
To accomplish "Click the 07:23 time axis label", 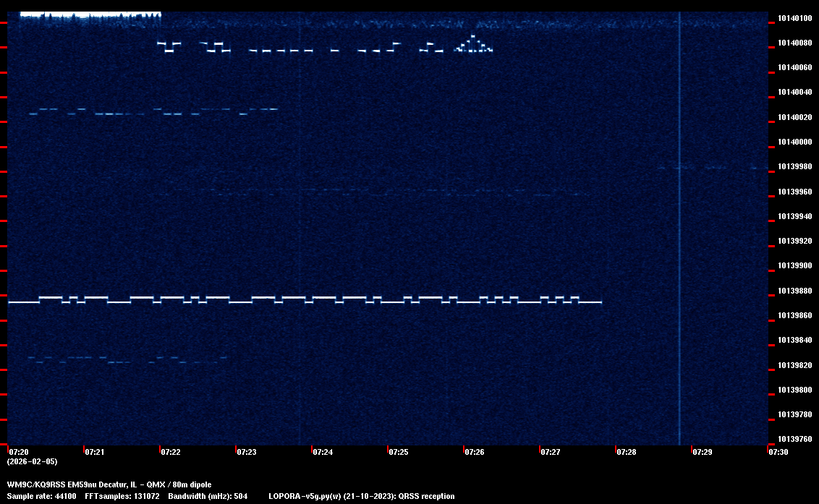I will (247, 452).
